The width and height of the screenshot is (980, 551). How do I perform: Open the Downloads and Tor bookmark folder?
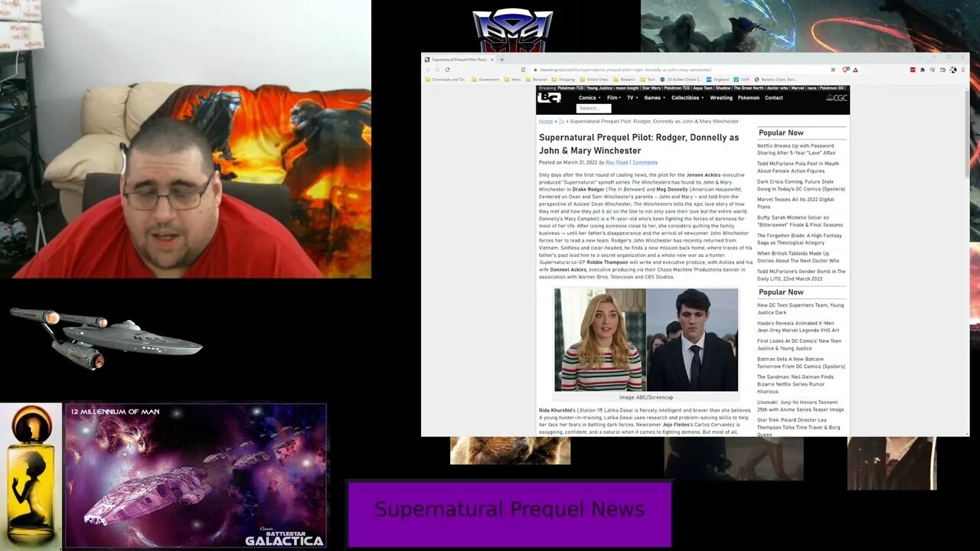point(446,80)
